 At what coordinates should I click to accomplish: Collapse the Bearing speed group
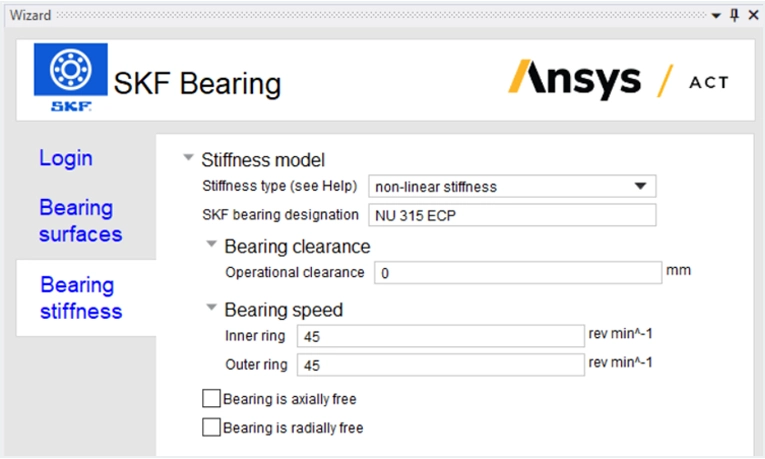211,307
